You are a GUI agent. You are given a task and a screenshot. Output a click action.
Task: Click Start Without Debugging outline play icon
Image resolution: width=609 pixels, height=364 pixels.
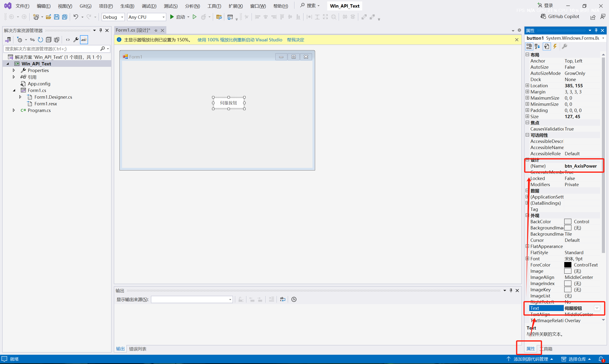click(x=195, y=17)
